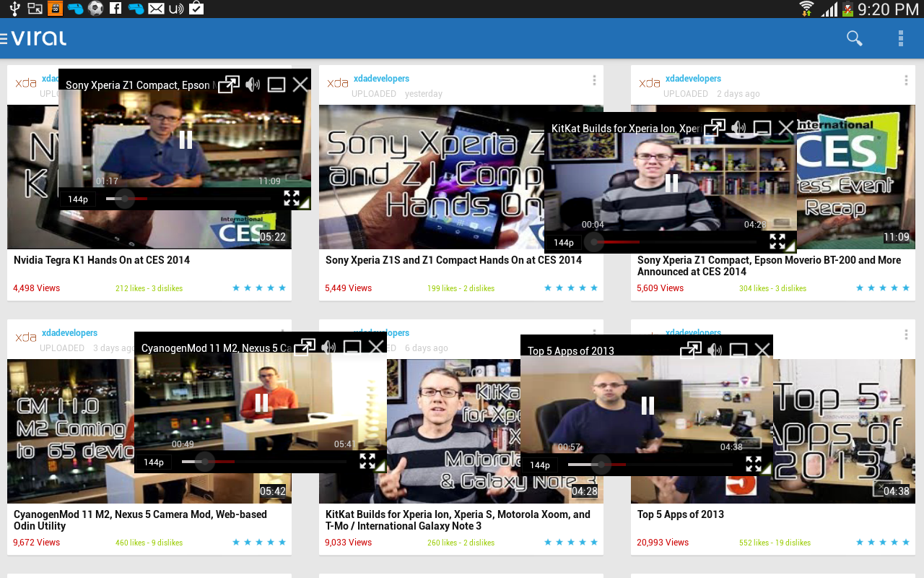Mute audio in the 'KitKat Builds' floating player
The image size is (924, 578).
738,128
